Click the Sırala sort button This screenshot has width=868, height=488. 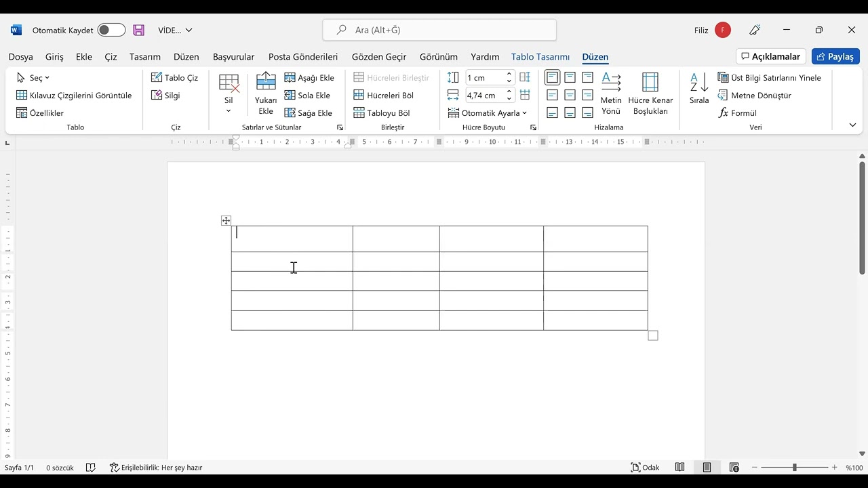pyautogui.click(x=699, y=89)
